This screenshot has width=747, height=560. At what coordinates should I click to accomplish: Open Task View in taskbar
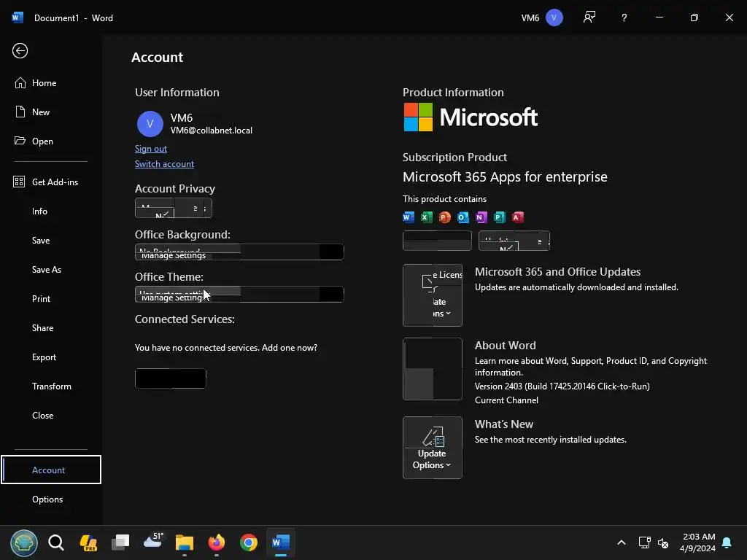coord(120,542)
